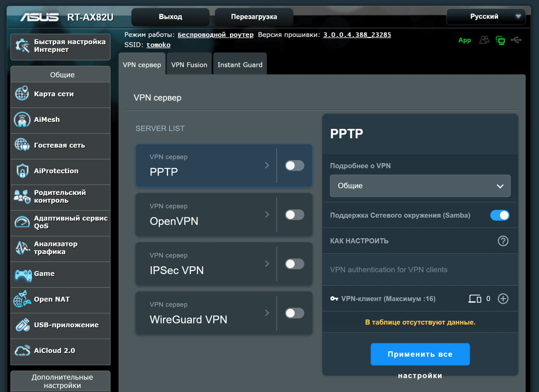Image resolution: width=539 pixels, height=392 pixels.
Task: Open the AiCloud 2.0 cloud icon
Action: tap(22, 351)
